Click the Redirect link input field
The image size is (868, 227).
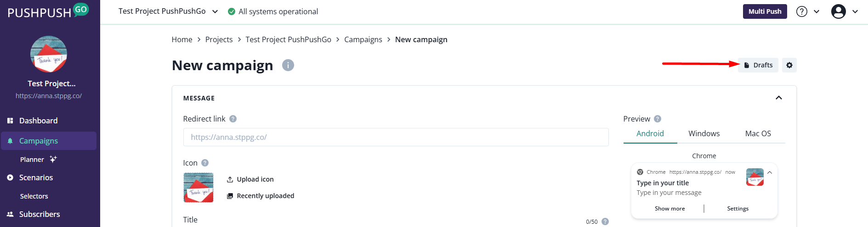(x=396, y=137)
